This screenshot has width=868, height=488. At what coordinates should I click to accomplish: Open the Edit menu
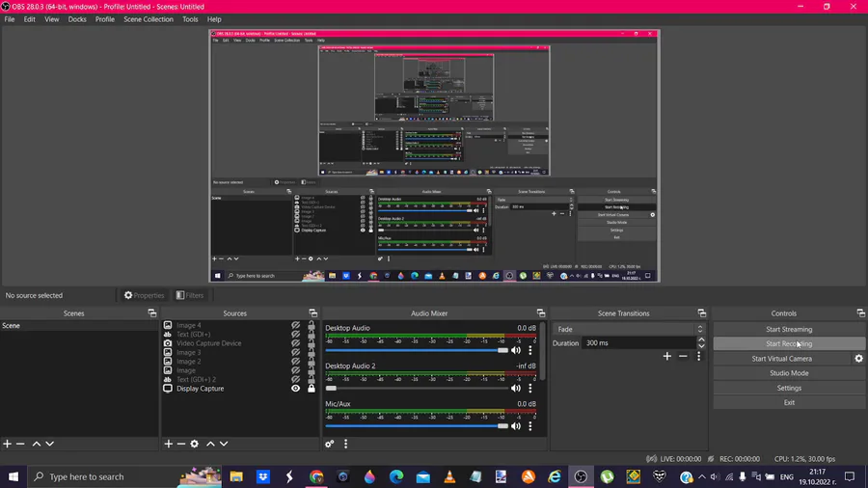(x=29, y=19)
